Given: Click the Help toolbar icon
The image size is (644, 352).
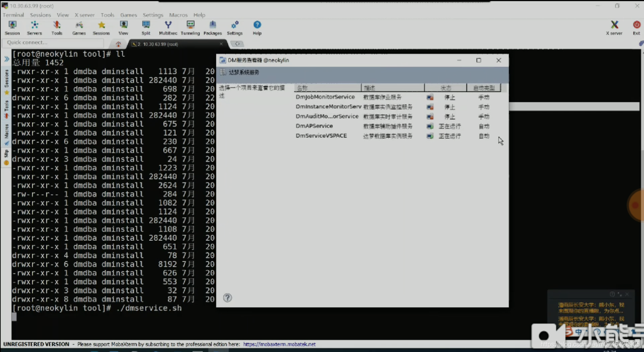Looking at the screenshot, I should (257, 28).
